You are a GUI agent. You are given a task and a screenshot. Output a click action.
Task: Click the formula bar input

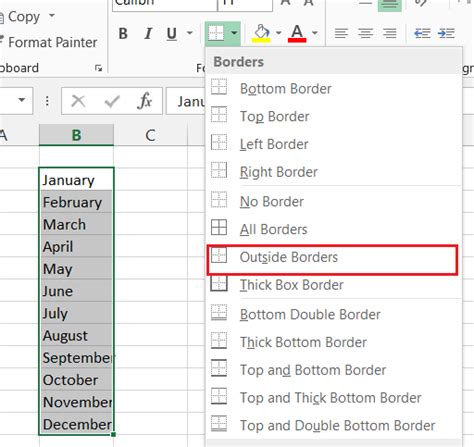coord(186,101)
